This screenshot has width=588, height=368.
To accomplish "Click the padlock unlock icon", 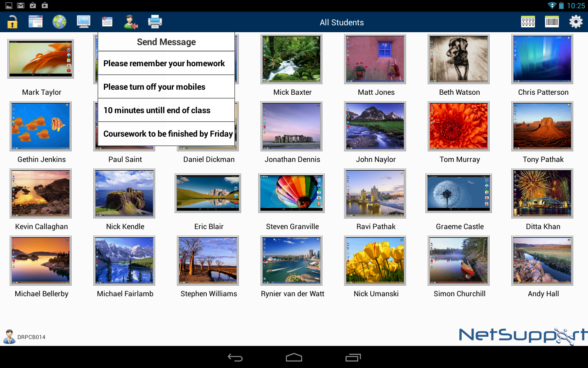I will (x=12, y=22).
